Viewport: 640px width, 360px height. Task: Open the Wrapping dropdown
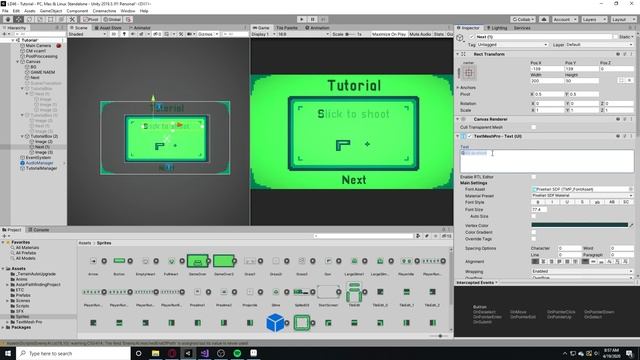pos(582,271)
